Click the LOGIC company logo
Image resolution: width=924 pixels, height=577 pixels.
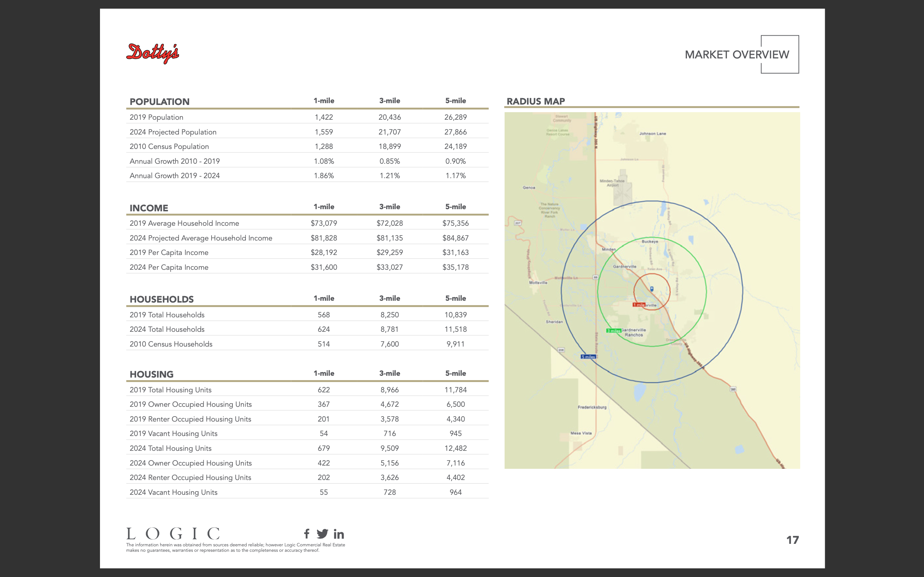(173, 533)
